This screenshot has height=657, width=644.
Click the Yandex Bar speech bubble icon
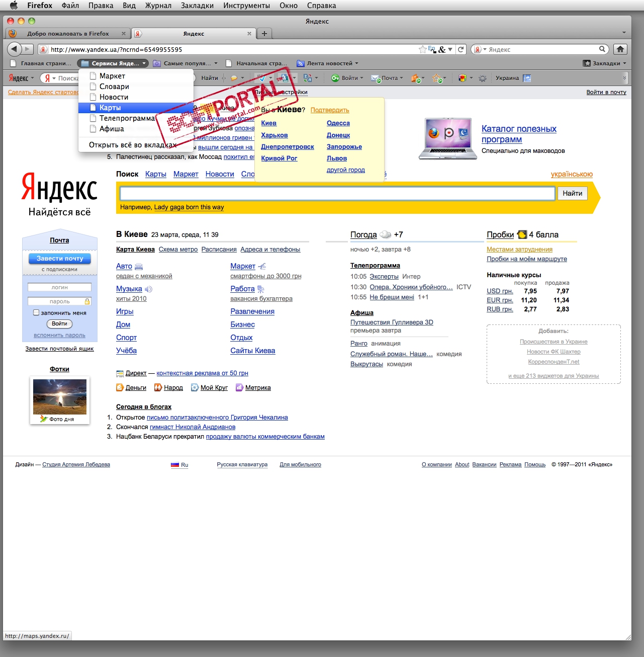234,78
